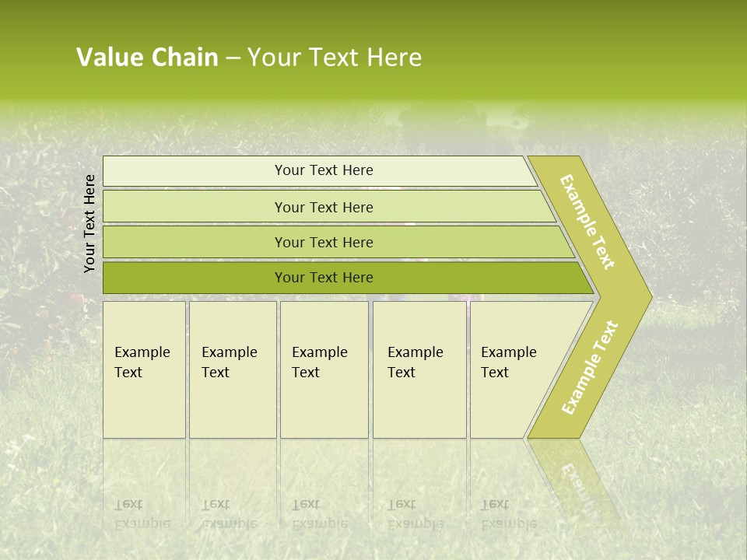Click the bold "Value Chain" title words
747x560 pixels.
pos(147,58)
